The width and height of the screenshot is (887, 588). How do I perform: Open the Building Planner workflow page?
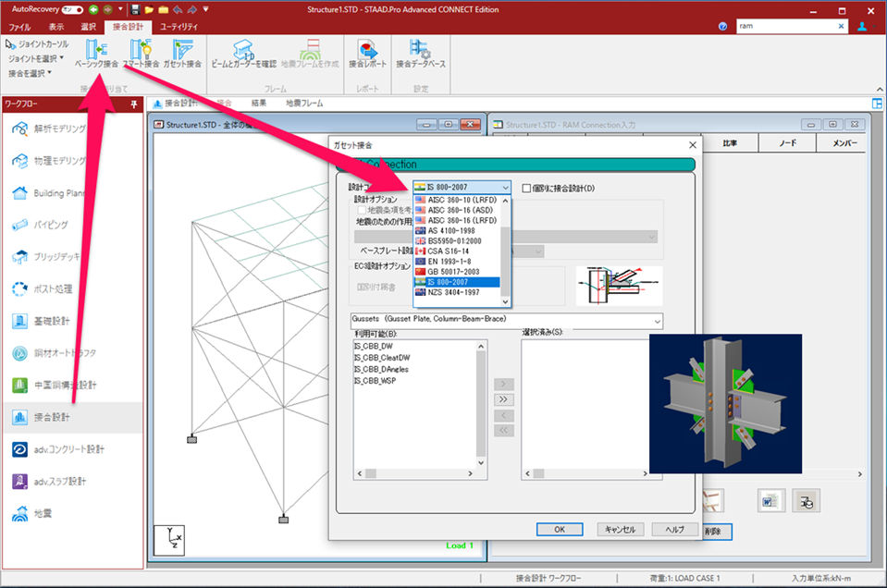[x=72, y=193]
